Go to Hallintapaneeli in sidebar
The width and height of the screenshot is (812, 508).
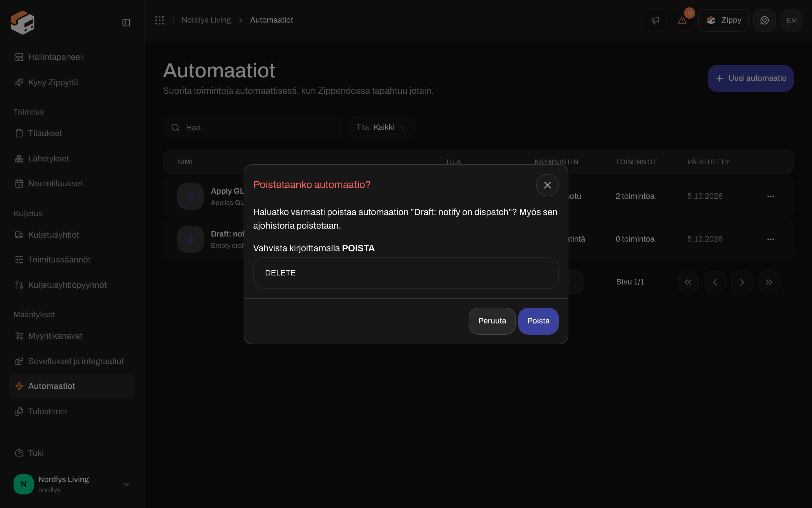pos(72,57)
